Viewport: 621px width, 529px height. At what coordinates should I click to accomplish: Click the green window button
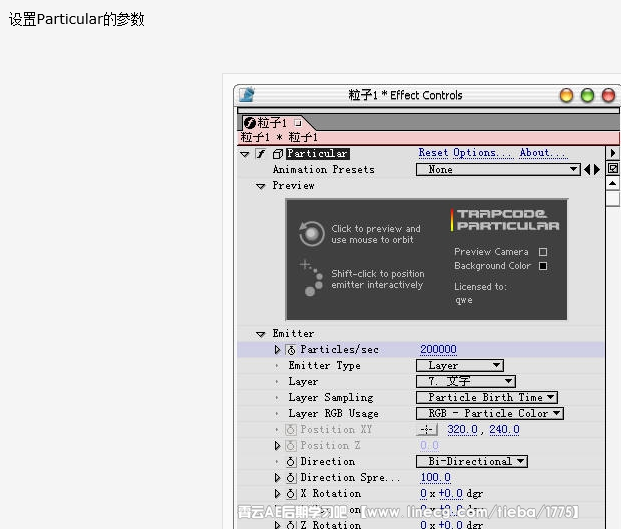pyautogui.click(x=587, y=95)
